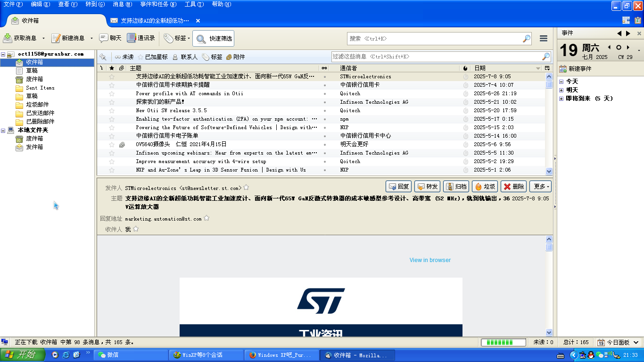
Task: Filter messages by Starred (已加星标)
Action: 152,57
